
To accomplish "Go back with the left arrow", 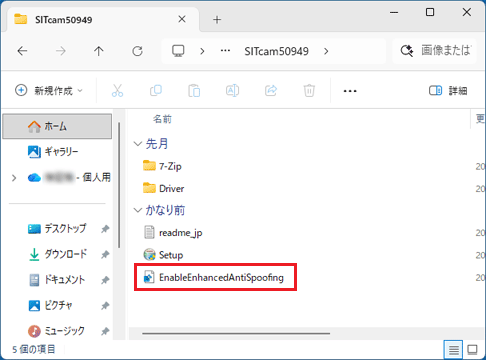I will [22, 51].
